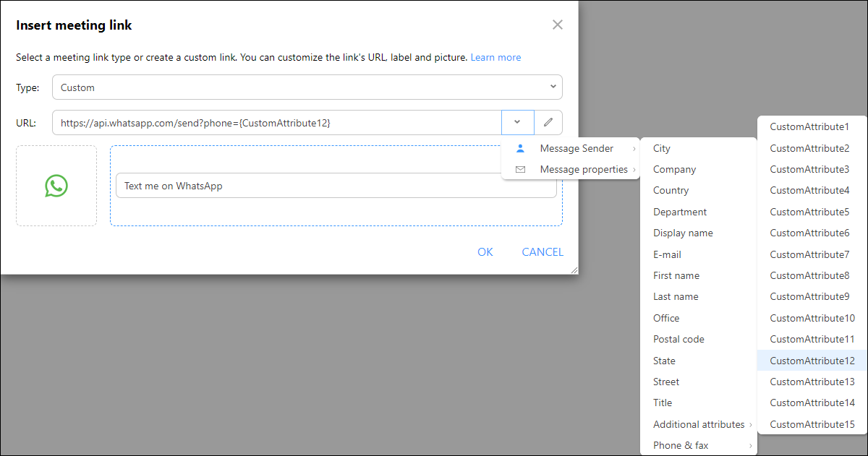Choose CustomAttribute4
Viewport: 868px width, 456px height.
[812, 190]
